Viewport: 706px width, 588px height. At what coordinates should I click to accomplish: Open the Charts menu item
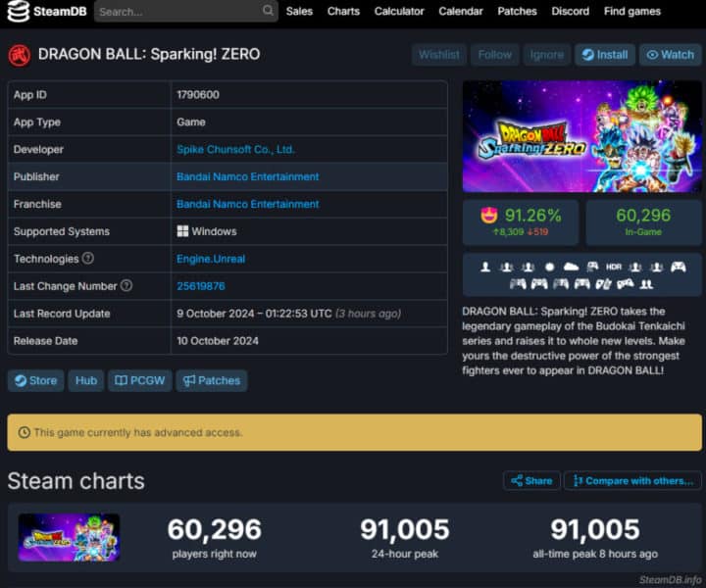pyautogui.click(x=343, y=11)
